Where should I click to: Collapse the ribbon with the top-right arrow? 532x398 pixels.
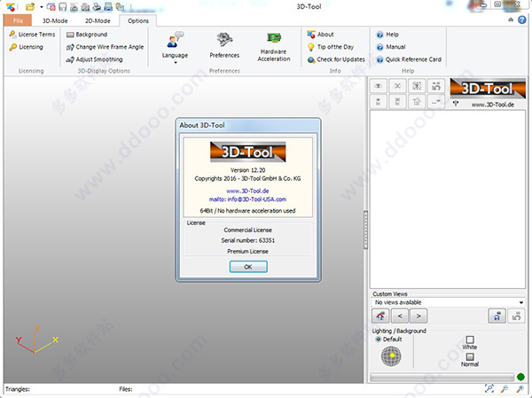[x=511, y=20]
